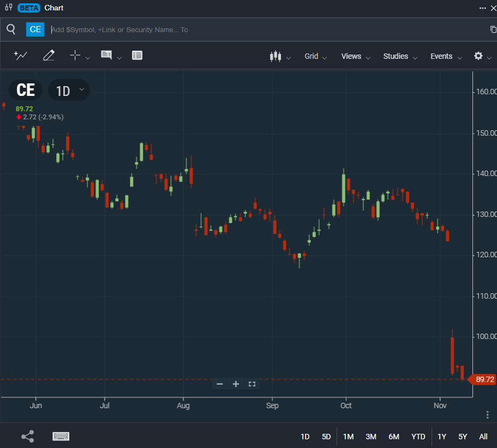The width and height of the screenshot is (497, 448).
Task: Set range to 5Y
Action: tap(463, 437)
